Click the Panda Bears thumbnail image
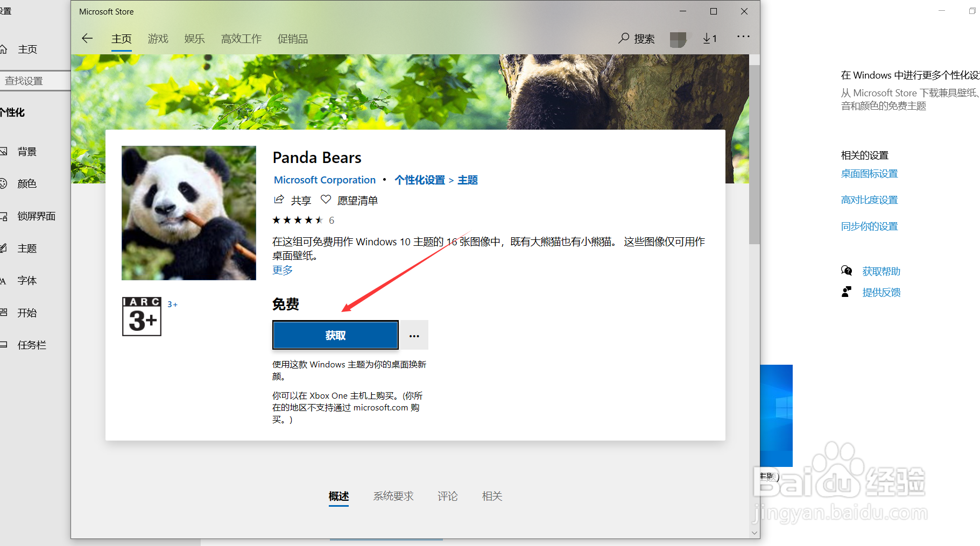This screenshot has height=546, width=980. [x=189, y=213]
